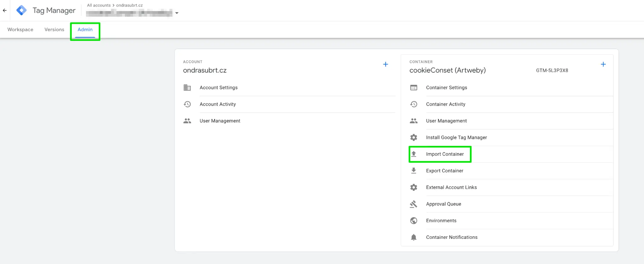Click the Environments globe icon
The image size is (644, 264).
[x=414, y=221]
